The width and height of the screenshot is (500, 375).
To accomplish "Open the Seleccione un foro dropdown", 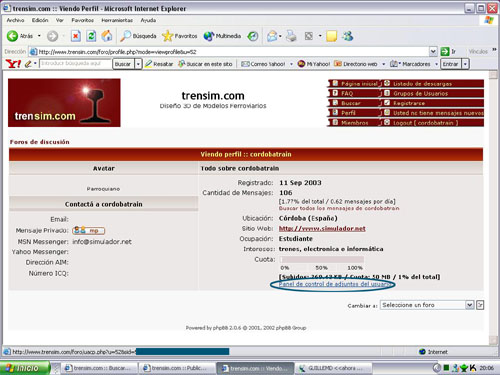I will [x=427, y=305].
